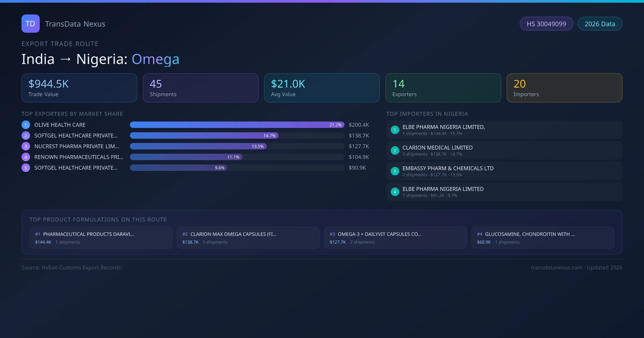
Task: Select the 14 Exporters stat card
Action: coord(443,88)
